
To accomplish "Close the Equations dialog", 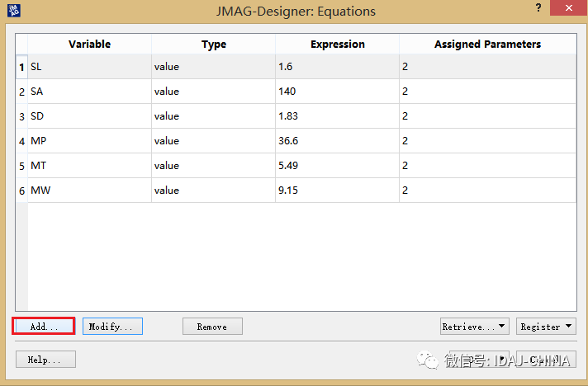I will [x=568, y=8].
